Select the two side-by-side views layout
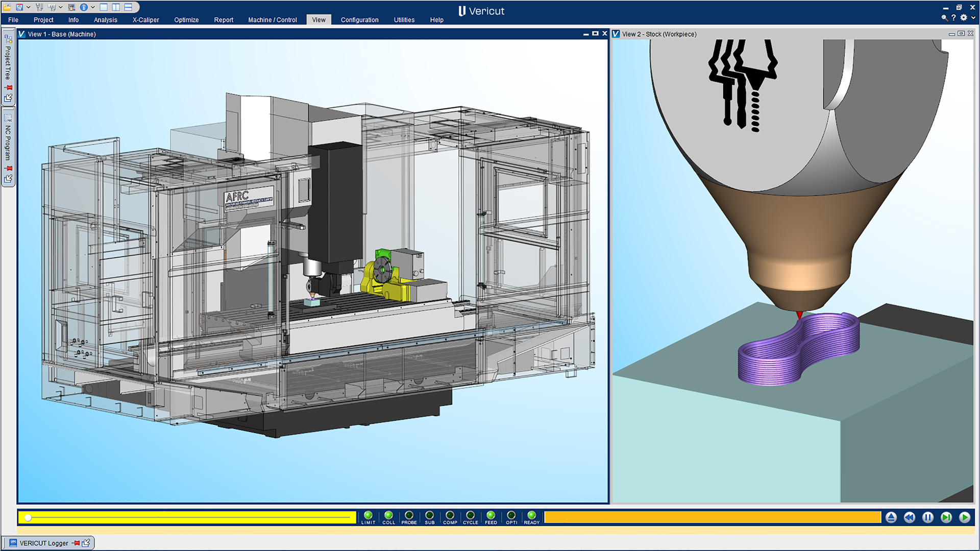This screenshot has height=551, width=980. (x=116, y=7)
